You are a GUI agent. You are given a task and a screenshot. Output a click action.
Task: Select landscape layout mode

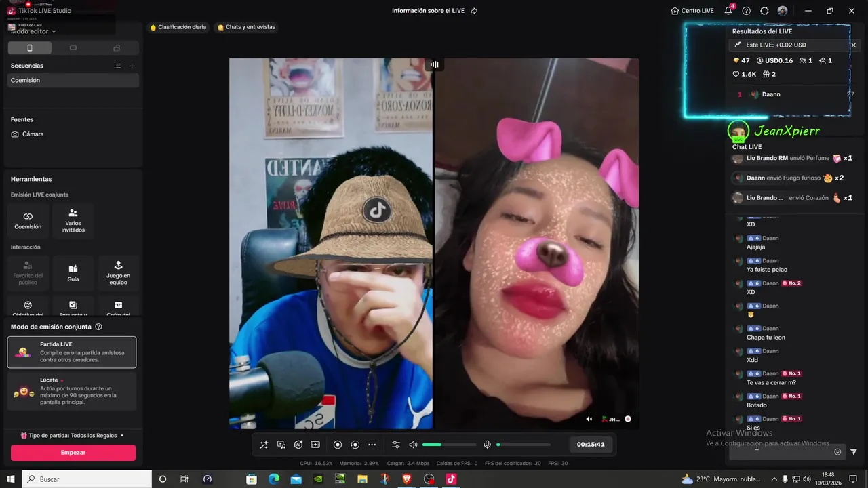click(x=73, y=48)
